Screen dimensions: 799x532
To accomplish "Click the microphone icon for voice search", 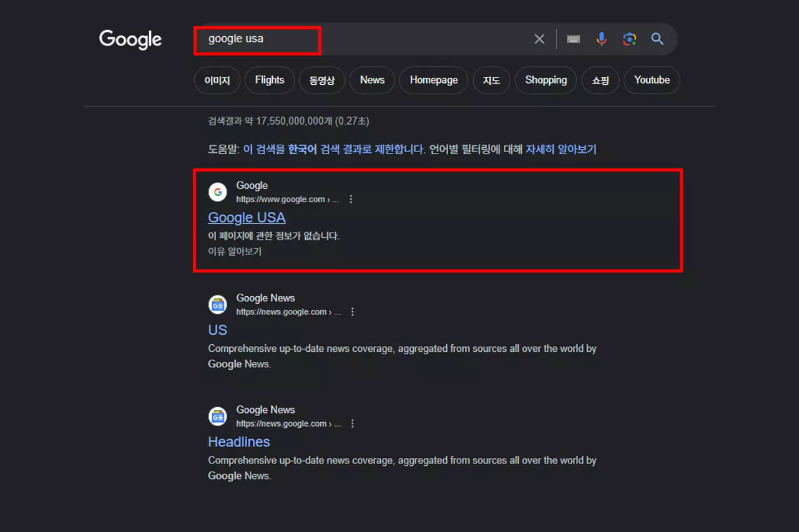I will 601,39.
